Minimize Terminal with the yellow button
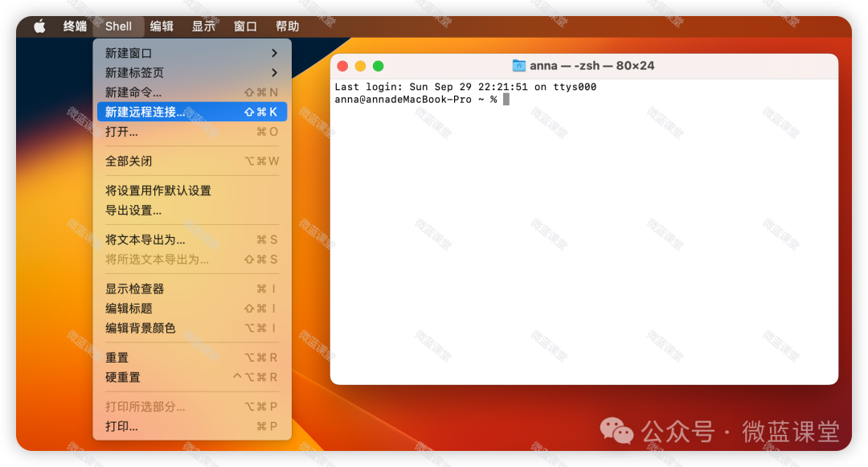 [x=360, y=67]
